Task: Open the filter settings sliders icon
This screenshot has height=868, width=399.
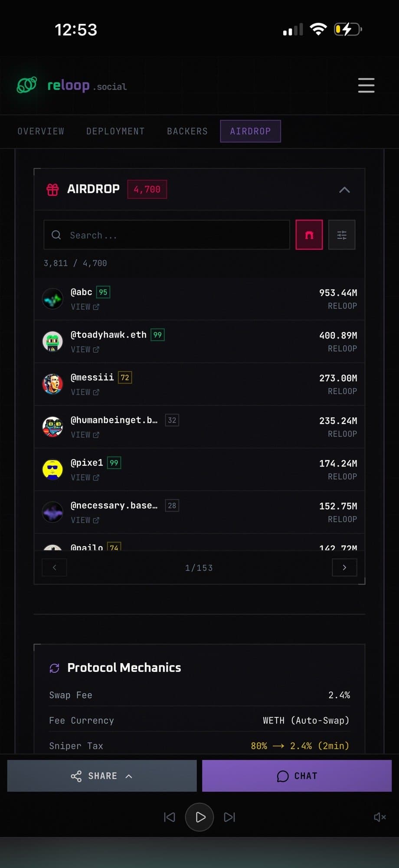Action: click(x=342, y=235)
